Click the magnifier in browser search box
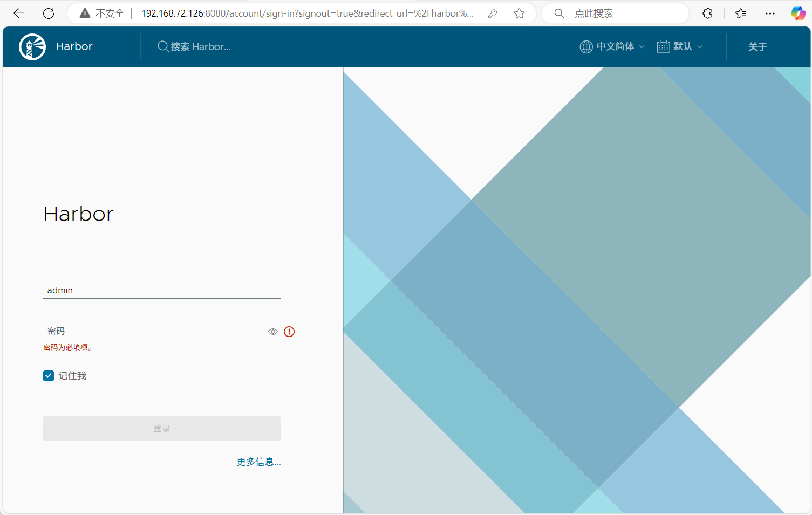The height and width of the screenshot is (515, 812). click(559, 13)
